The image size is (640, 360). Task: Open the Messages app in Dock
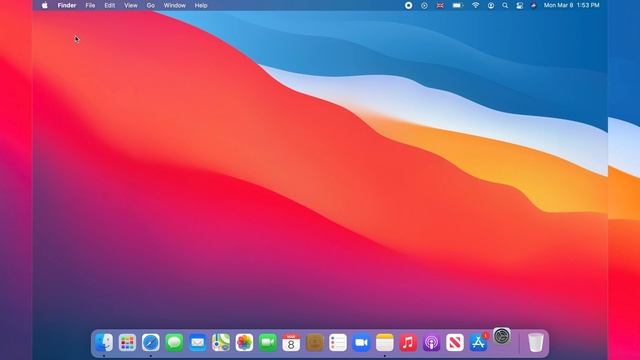[x=174, y=342]
